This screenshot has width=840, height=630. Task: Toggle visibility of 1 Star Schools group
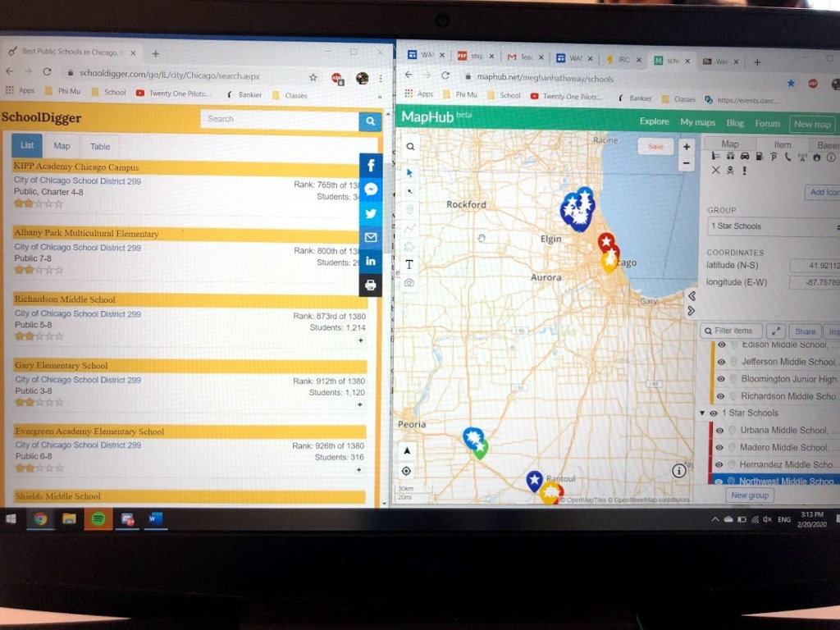click(x=714, y=413)
